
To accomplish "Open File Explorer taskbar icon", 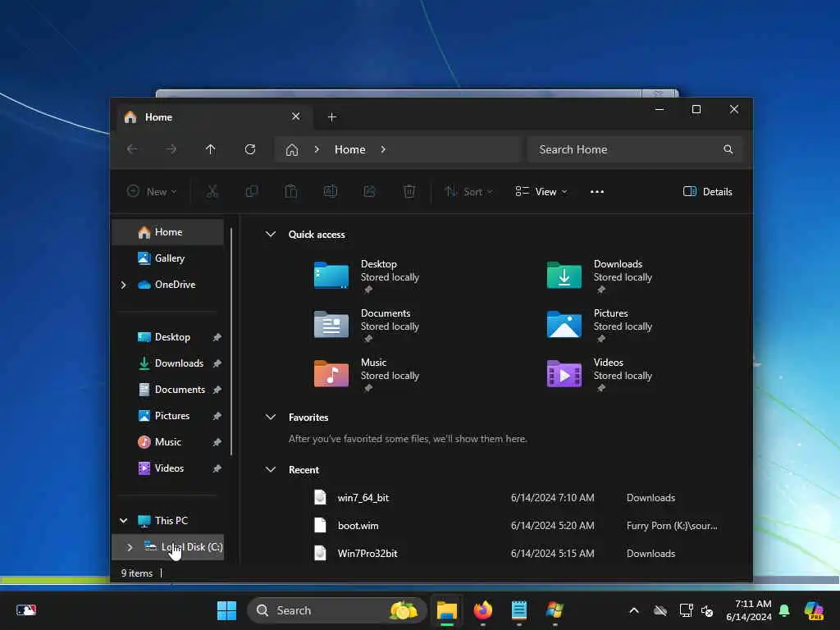I will [447, 610].
